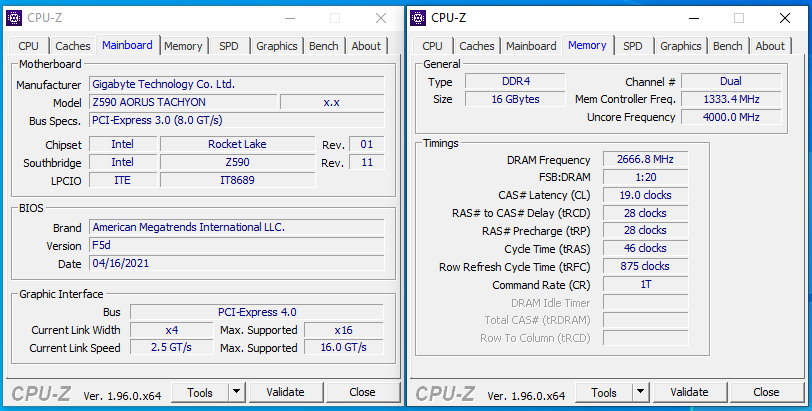Click CPU-Z app icon in right window title bar
Screen dimensions: 812x411
(418, 18)
